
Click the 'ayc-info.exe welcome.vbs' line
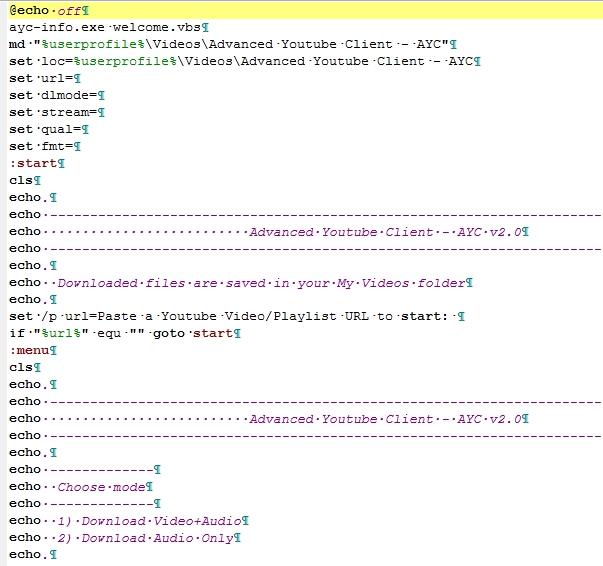point(109,27)
